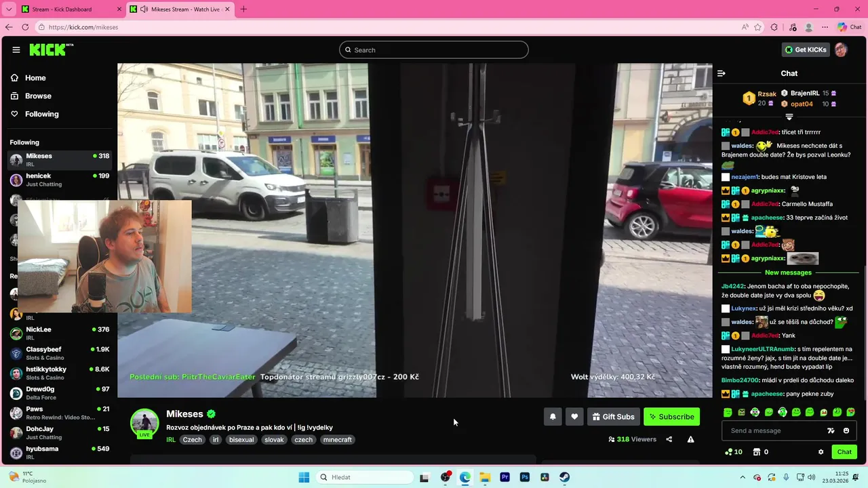Open a new browser tab
This screenshot has height=488, width=868.
[243, 9]
